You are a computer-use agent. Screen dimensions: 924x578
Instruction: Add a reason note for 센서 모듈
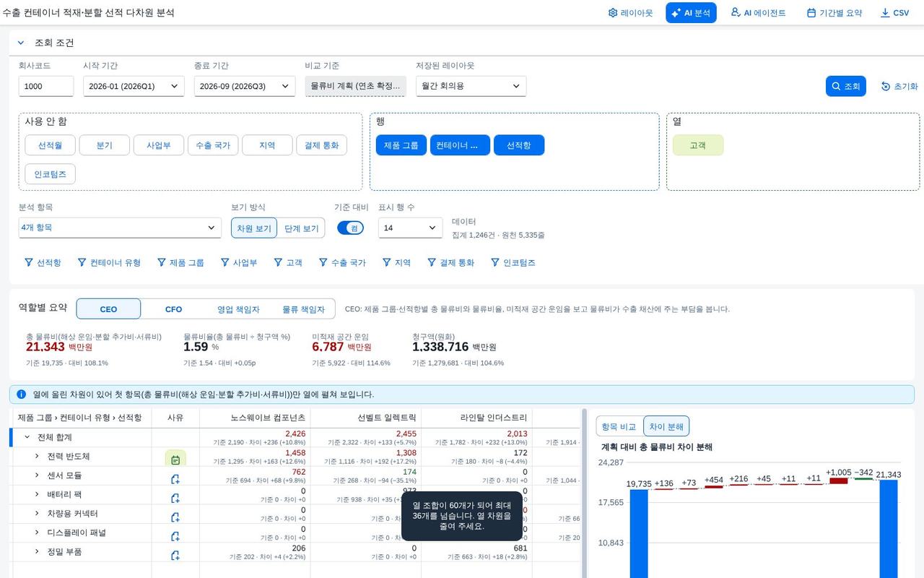[175, 478]
